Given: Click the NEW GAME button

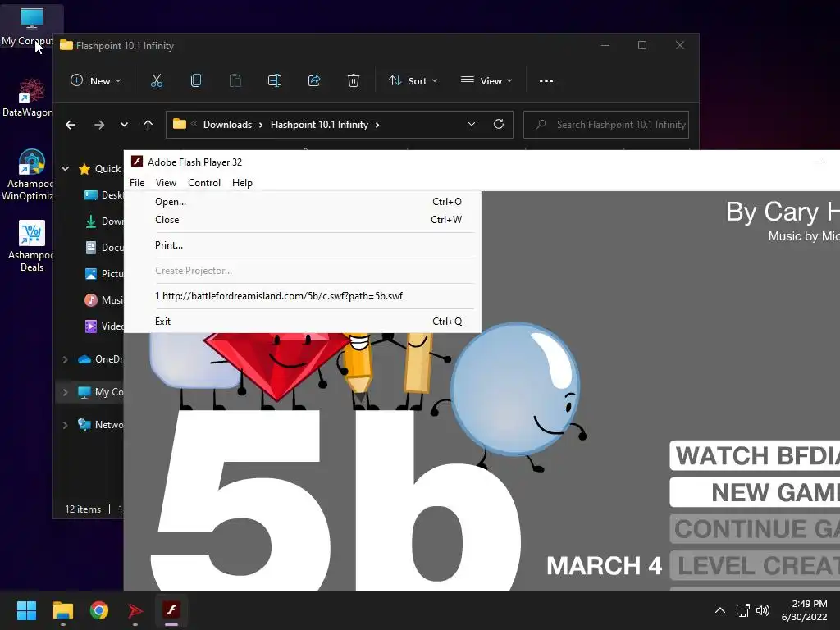Looking at the screenshot, I should pos(755,492).
